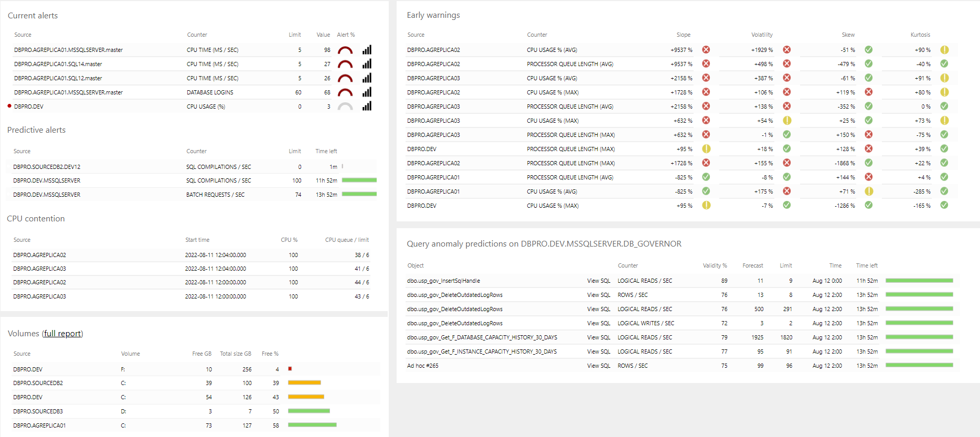Click the orange free-space bar for DBPRO.SOURCEDB2 C:
This screenshot has height=437, width=980.
[304, 383]
